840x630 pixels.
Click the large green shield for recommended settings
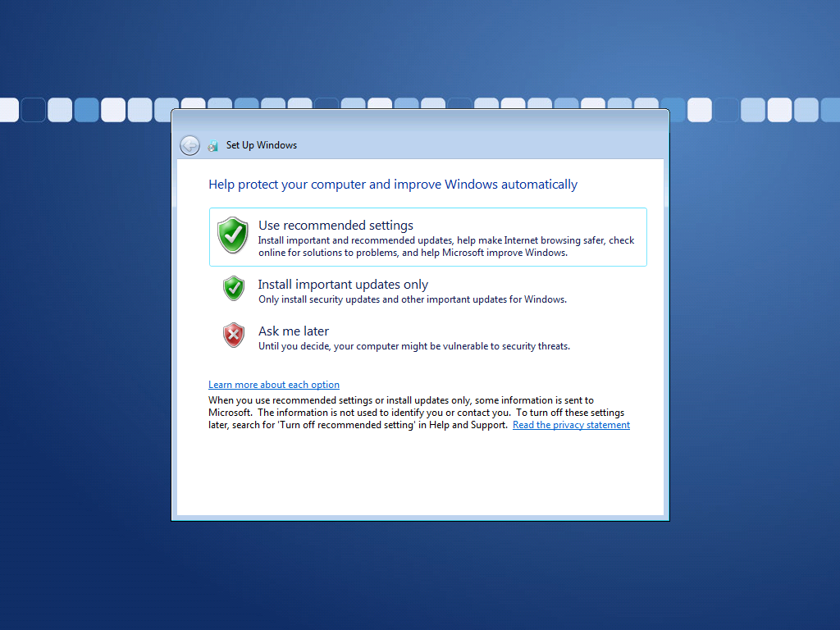pyautogui.click(x=232, y=235)
